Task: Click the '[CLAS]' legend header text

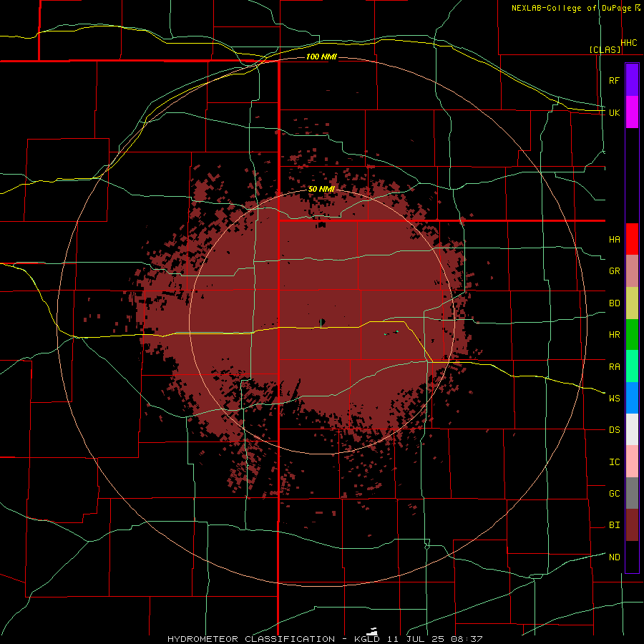Action: pyautogui.click(x=605, y=49)
